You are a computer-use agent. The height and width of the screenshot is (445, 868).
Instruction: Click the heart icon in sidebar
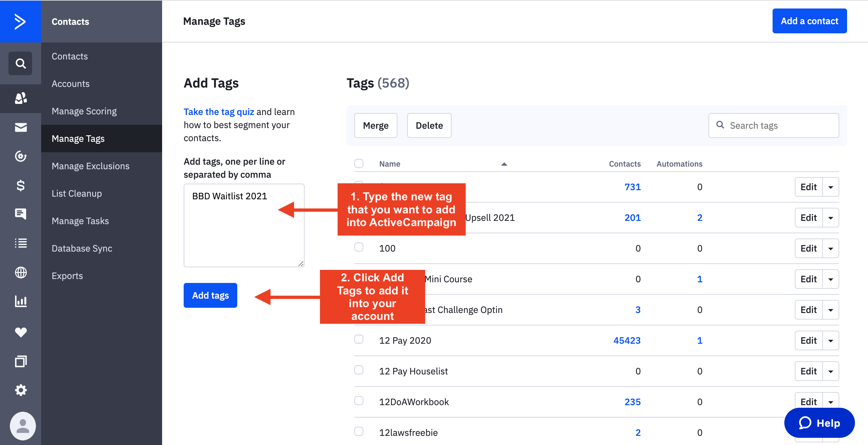click(x=21, y=332)
